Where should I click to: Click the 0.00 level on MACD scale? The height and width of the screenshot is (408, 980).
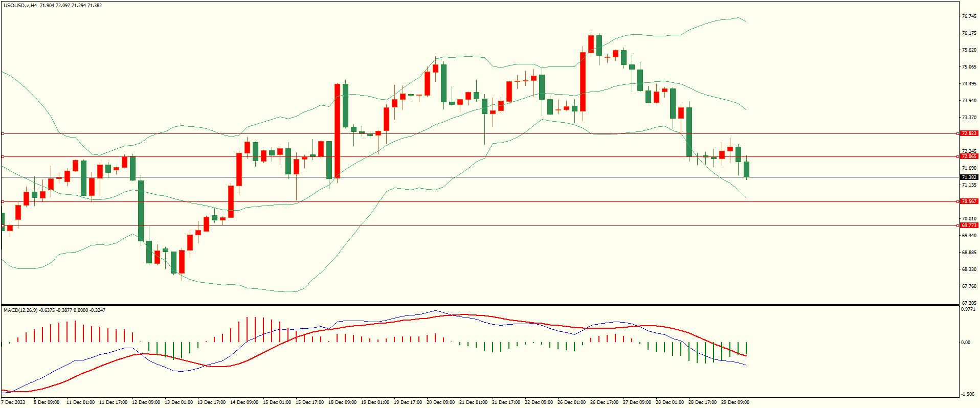[966, 343]
